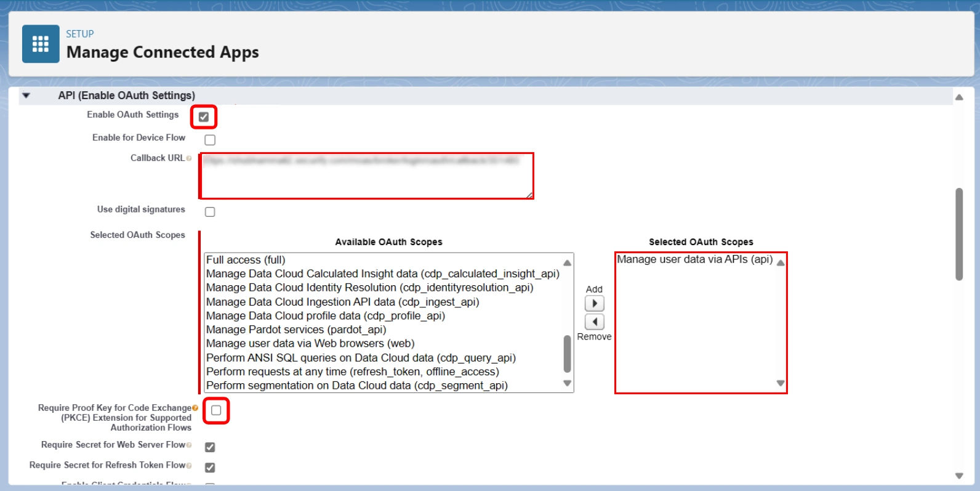Click the Remove scope arrow button
This screenshot has width=980, height=491.
click(x=595, y=322)
